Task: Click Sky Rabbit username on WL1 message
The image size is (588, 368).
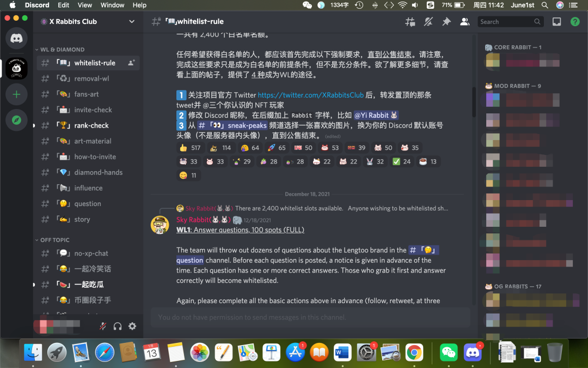Action: pyautogui.click(x=204, y=220)
